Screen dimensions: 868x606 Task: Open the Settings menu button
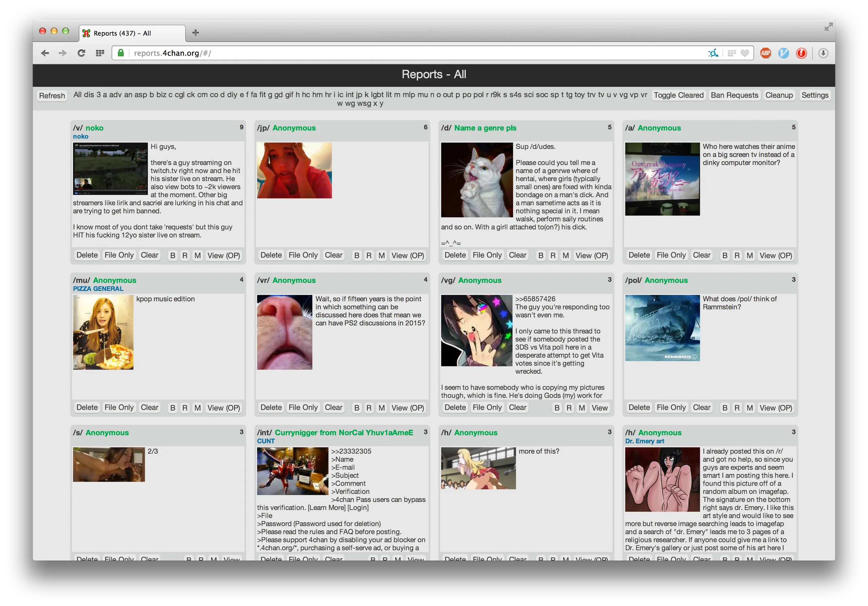point(815,95)
